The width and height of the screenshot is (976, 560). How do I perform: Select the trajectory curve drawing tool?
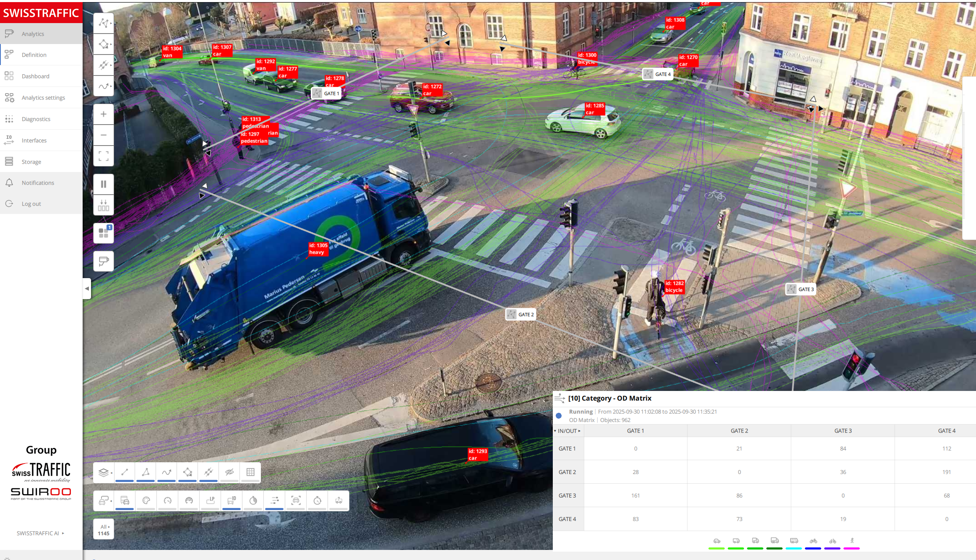(104, 86)
